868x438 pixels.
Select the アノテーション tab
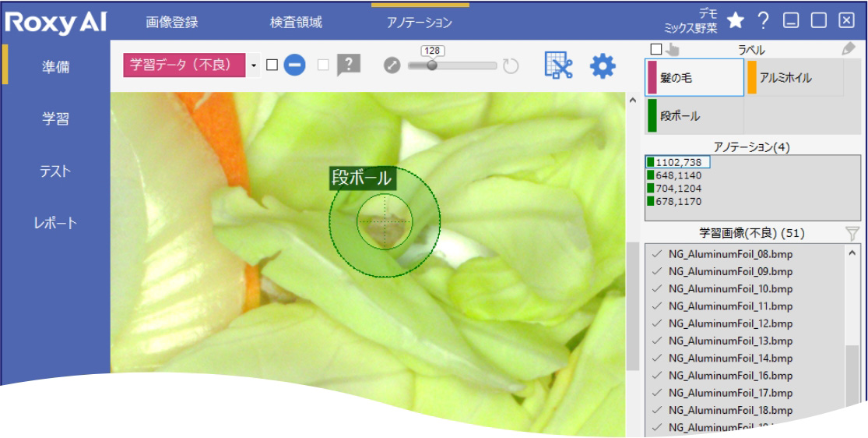[420, 23]
